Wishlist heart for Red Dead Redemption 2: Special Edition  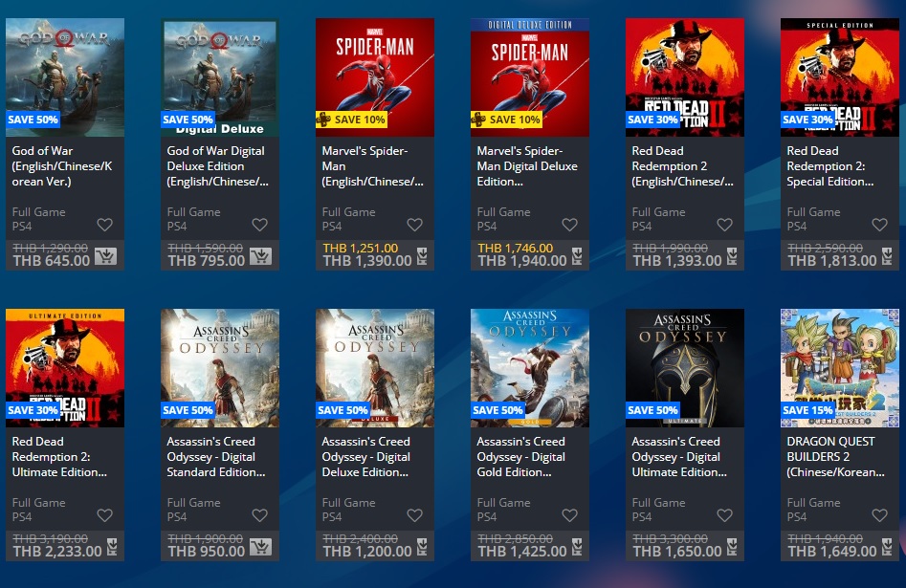click(x=879, y=225)
